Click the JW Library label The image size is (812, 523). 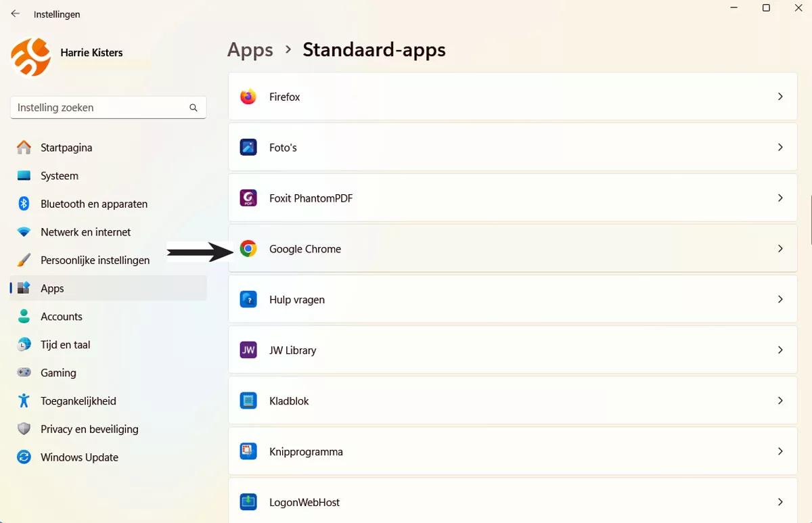click(292, 350)
